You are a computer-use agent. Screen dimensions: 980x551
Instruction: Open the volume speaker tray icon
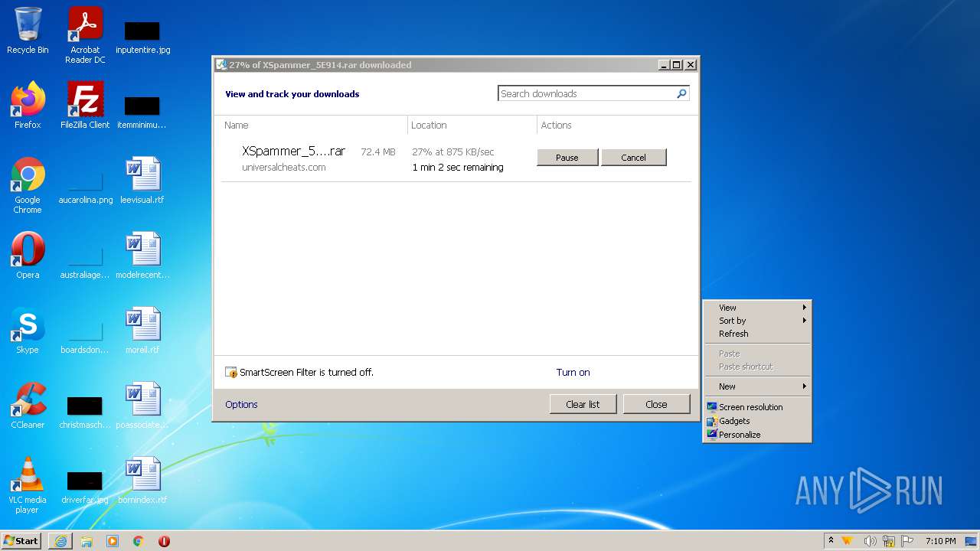pyautogui.click(x=870, y=541)
